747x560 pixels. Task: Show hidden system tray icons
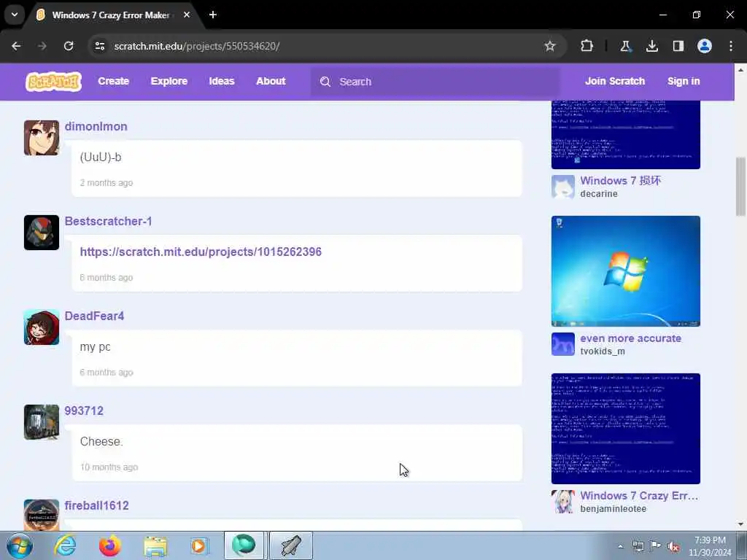[620, 546]
